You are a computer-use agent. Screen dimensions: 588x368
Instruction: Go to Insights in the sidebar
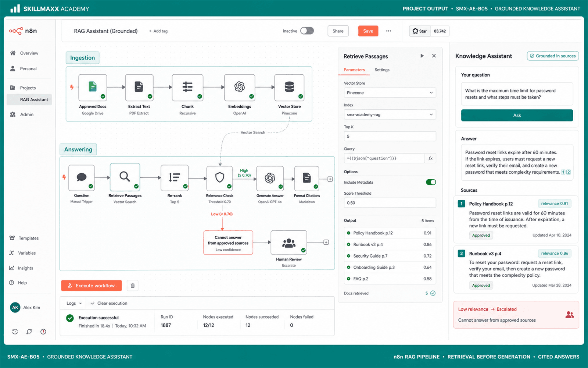pos(25,268)
